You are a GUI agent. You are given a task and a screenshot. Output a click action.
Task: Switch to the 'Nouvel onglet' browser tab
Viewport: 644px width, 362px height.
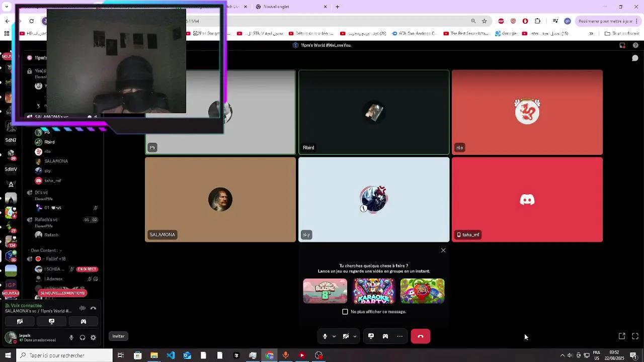tap(291, 7)
